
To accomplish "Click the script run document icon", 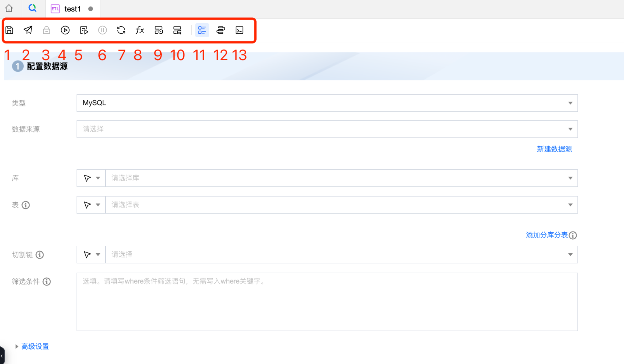I will 84,30.
